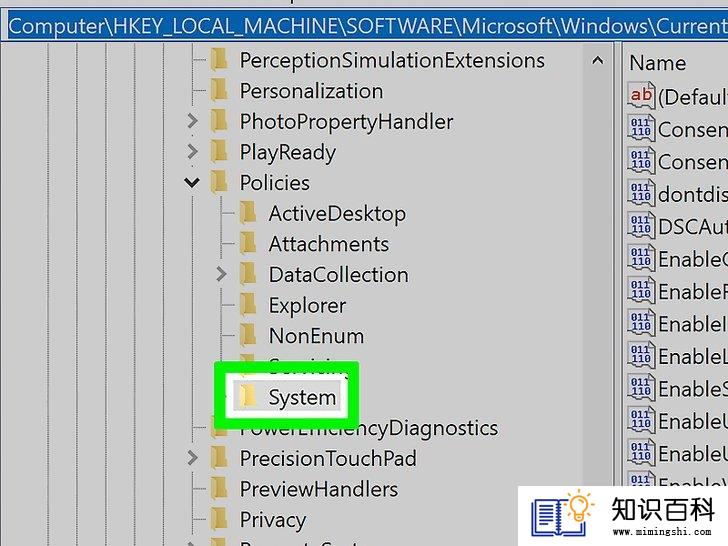This screenshot has height=546, width=728.
Task: Select the DataCollection subkey
Action: (x=338, y=275)
